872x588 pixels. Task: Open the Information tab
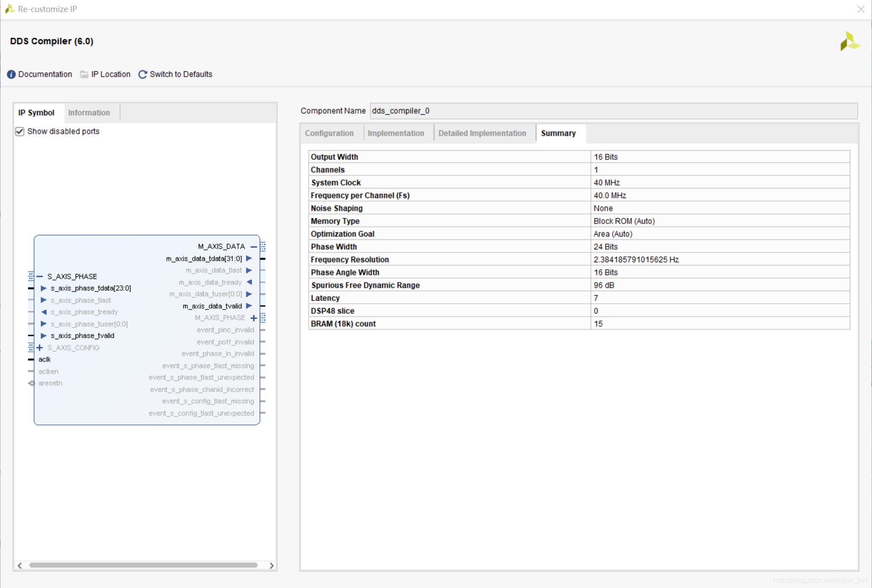click(89, 112)
